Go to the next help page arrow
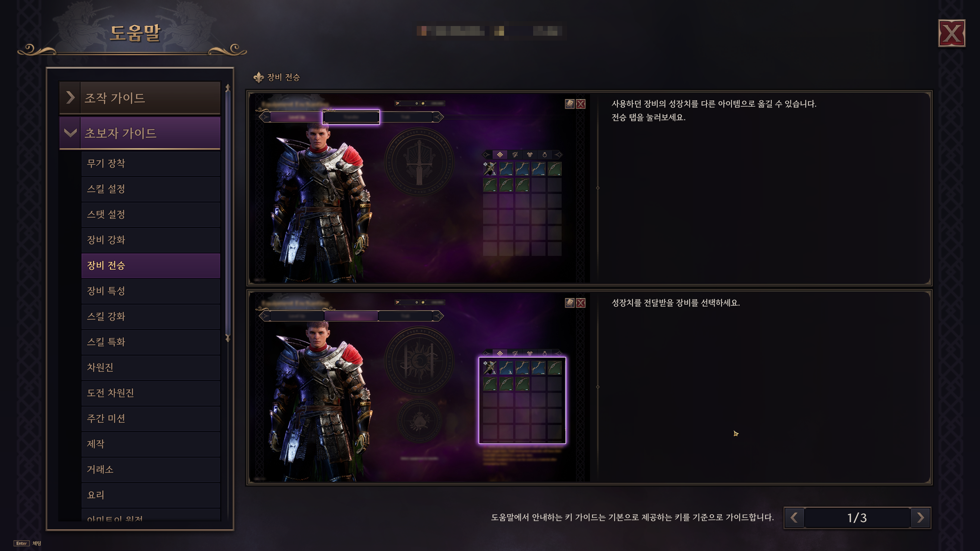 (x=920, y=518)
